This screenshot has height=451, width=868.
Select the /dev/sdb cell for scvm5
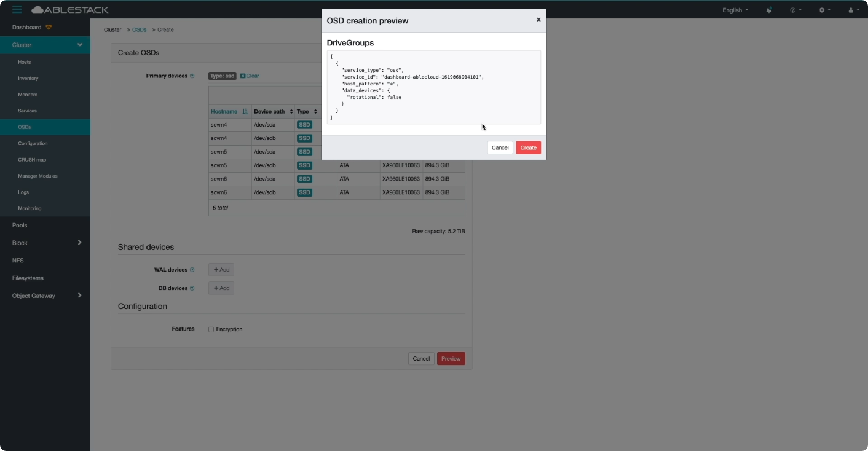click(273, 165)
